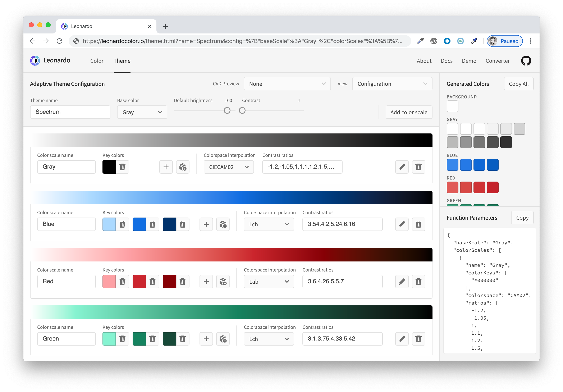Click the Default brightness slider handle
This screenshot has height=392, width=563.
(x=227, y=111)
